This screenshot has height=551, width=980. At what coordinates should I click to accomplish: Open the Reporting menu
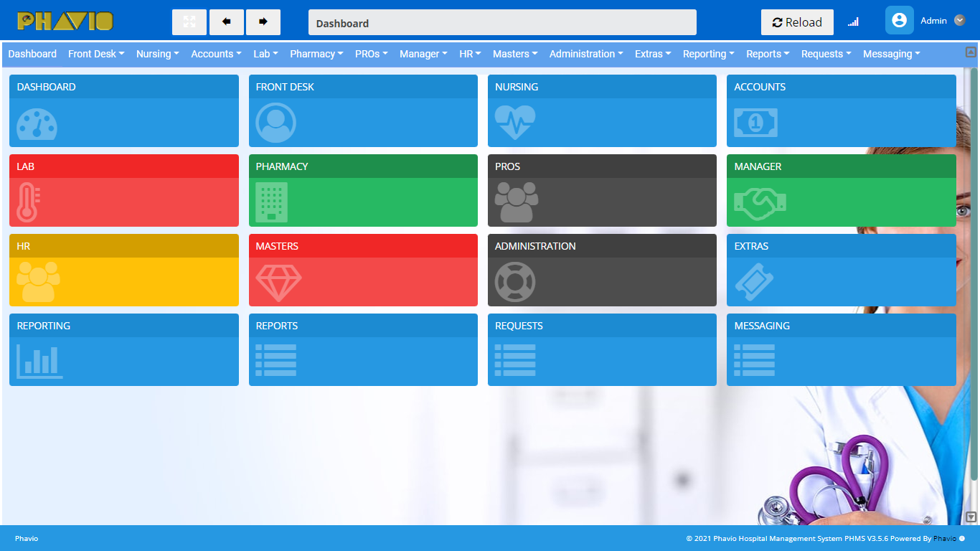pos(709,54)
